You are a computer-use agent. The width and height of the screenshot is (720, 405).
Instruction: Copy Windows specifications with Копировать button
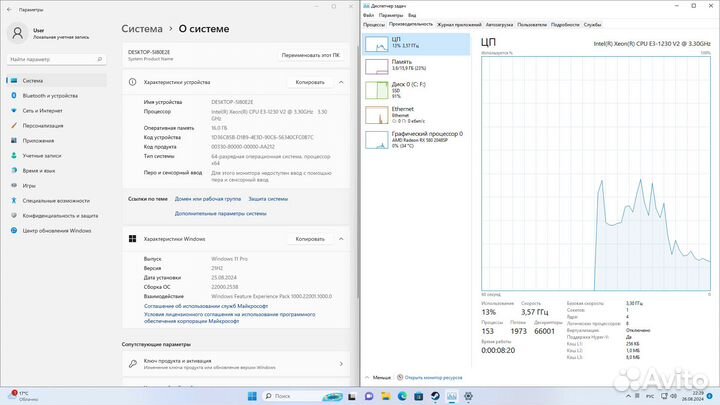[310, 239]
